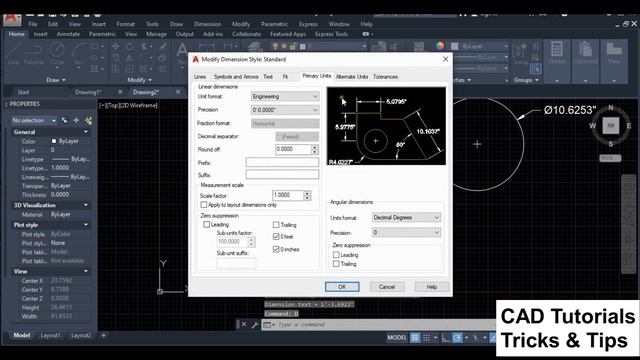Click the Rotate tool icon in Modify panel
The image size is (640, 360).
pyautogui.click(x=129, y=46)
